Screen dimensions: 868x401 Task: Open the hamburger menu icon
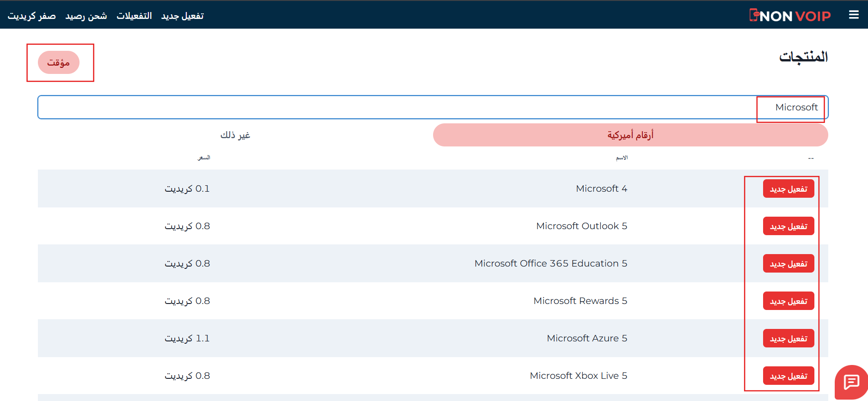tap(854, 15)
